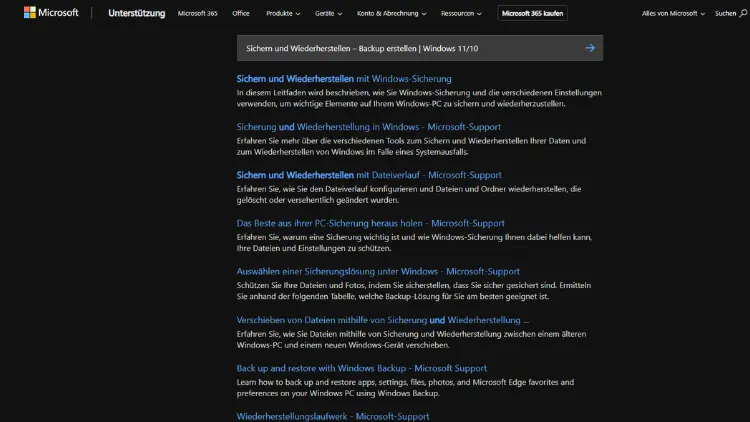
Task: Open Auswählen einer Sicherungslösung unter Windows
Action: pos(378,271)
